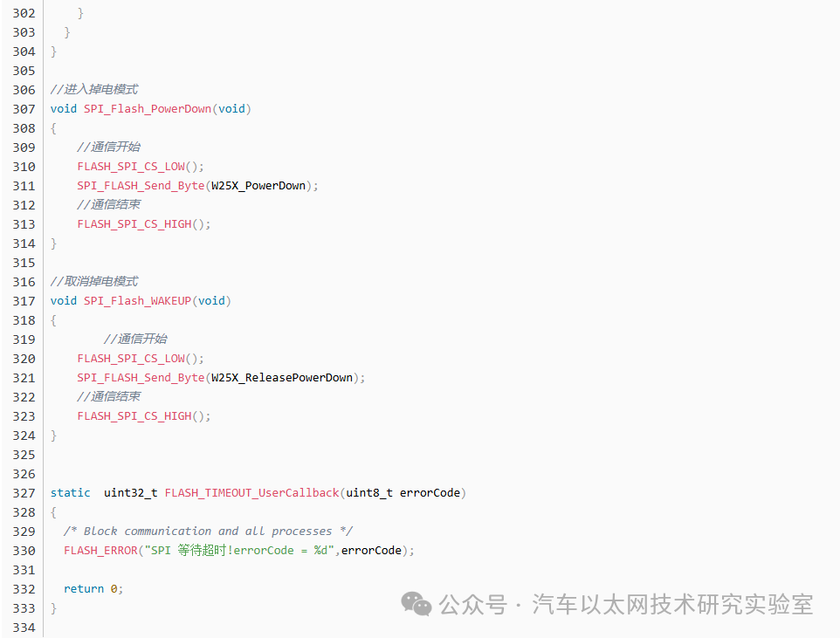This screenshot has height=638, width=840.
Task: Click the FLASH_ERROR macro call
Action: [100, 551]
